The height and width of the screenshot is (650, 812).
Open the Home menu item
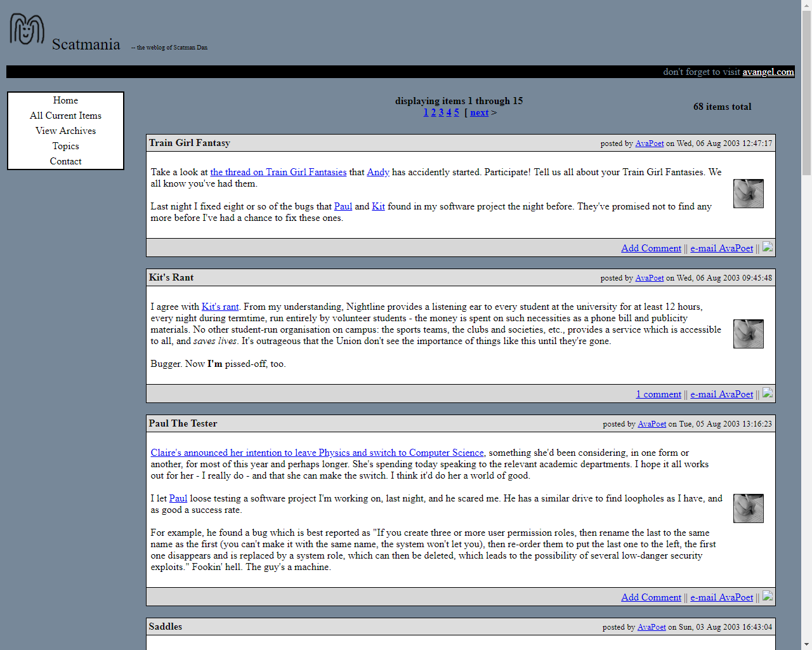65,100
